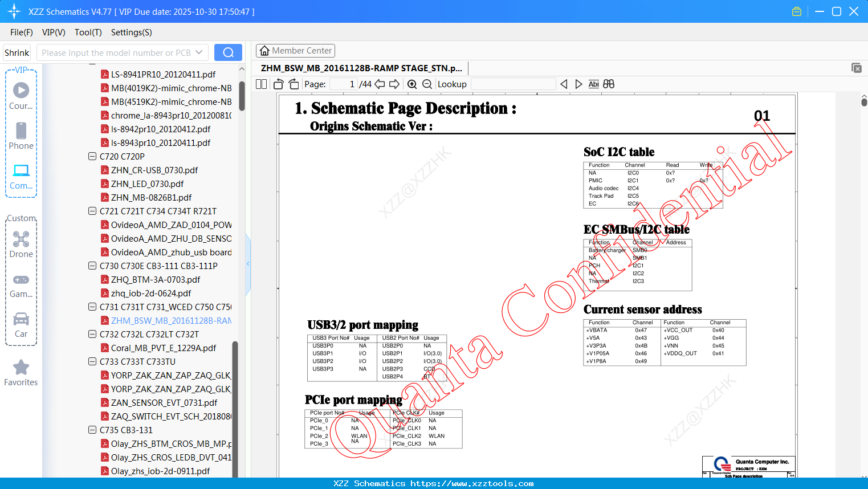Click the file tree vertical scrollbar thumb

[242, 96]
